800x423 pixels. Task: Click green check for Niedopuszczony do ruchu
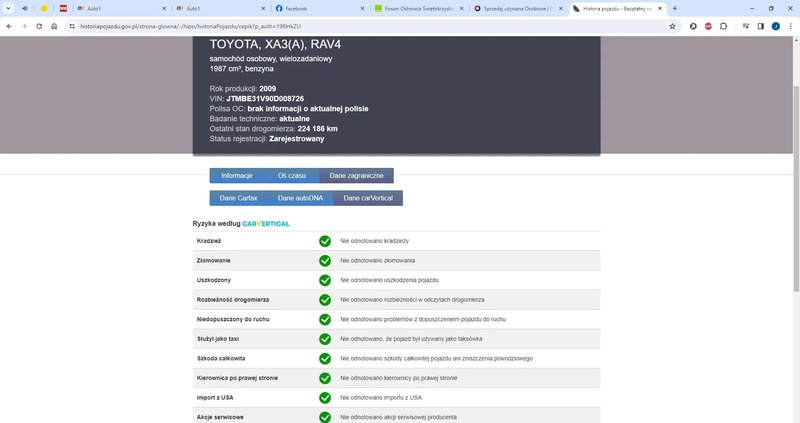coord(325,319)
